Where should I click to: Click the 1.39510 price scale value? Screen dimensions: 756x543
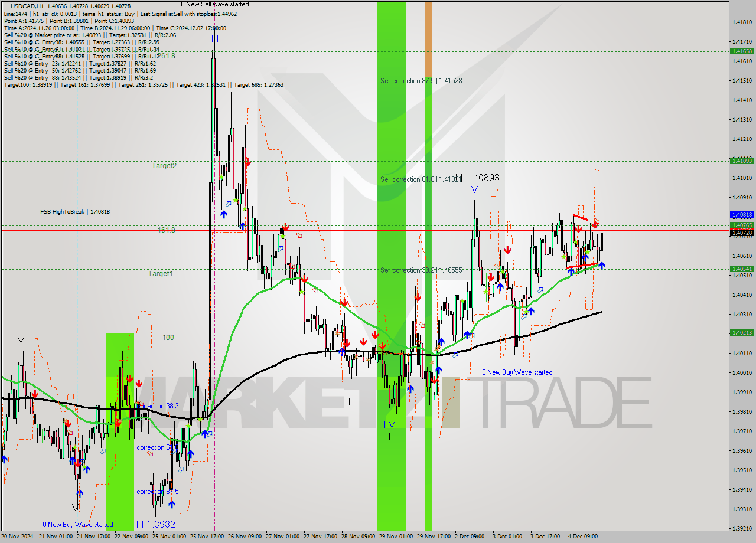[x=742, y=470]
